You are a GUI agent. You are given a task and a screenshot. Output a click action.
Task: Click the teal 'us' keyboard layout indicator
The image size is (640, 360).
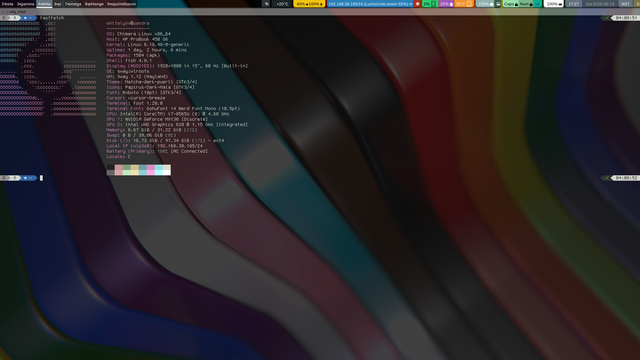[538, 4]
